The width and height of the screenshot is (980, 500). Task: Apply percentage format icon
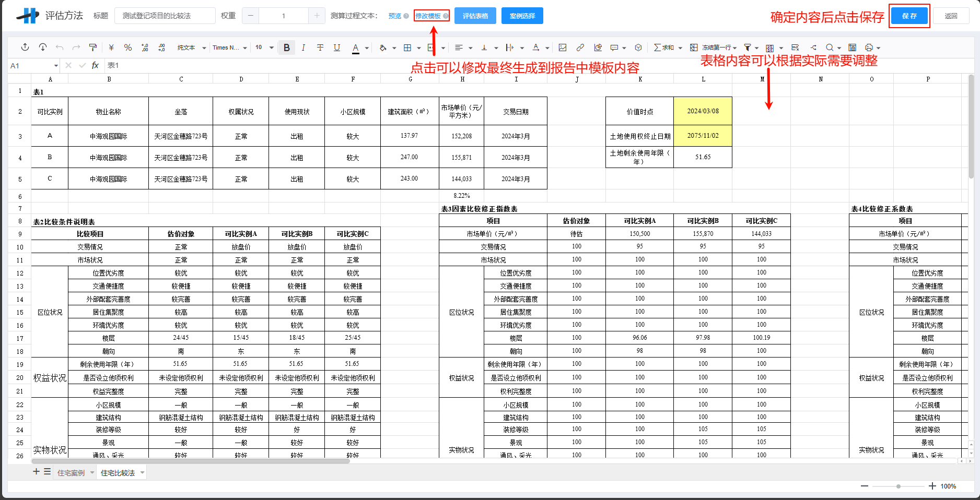pos(128,47)
